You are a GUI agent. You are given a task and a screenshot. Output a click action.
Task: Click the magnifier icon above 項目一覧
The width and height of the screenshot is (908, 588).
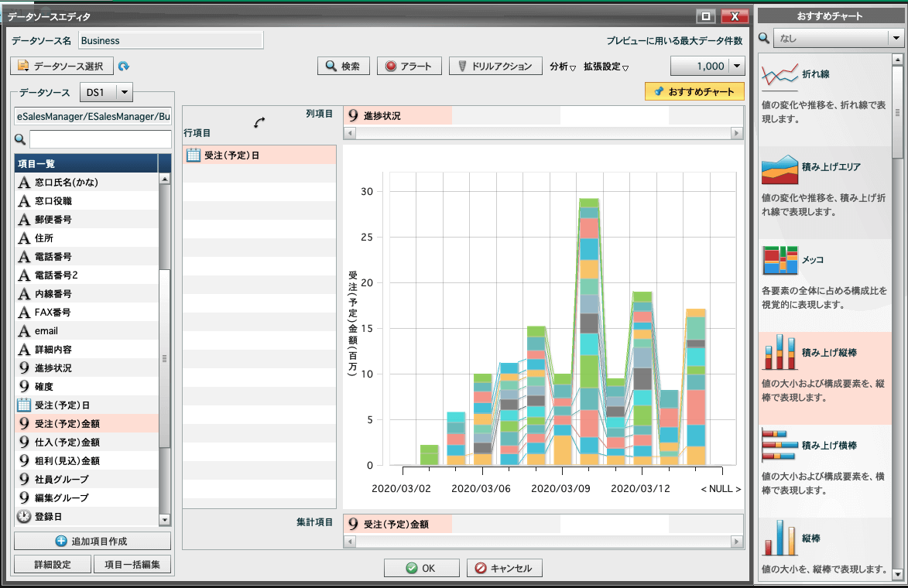point(20,139)
